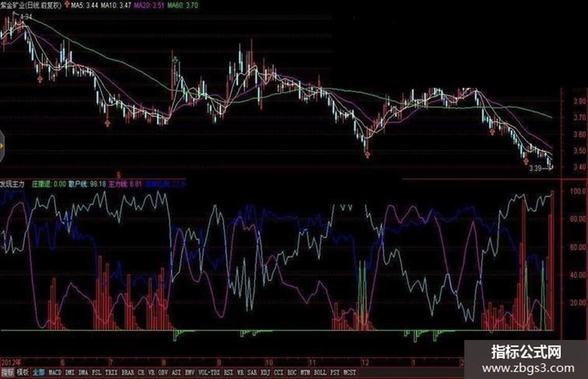Switch indicator to ASI
This screenshot has width=588, height=379.
point(176,373)
